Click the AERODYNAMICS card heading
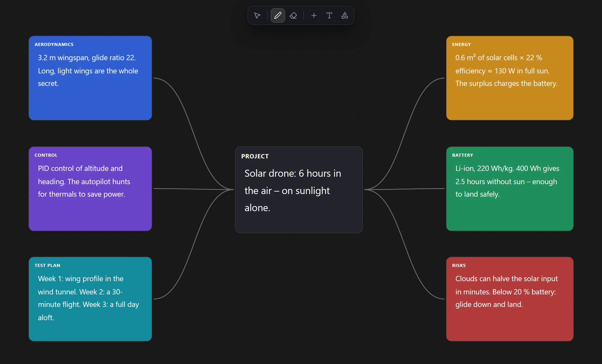The height and width of the screenshot is (364, 602). coord(54,45)
